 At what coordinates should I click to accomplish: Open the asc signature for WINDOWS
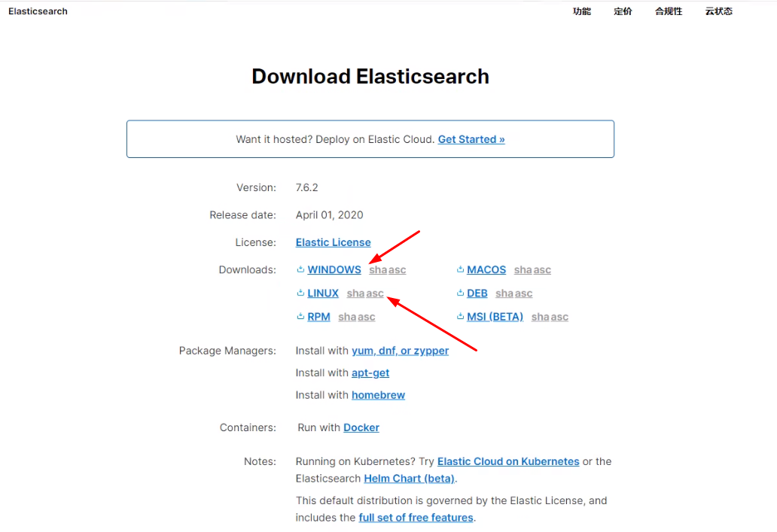pyautogui.click(x=398, y=270)
